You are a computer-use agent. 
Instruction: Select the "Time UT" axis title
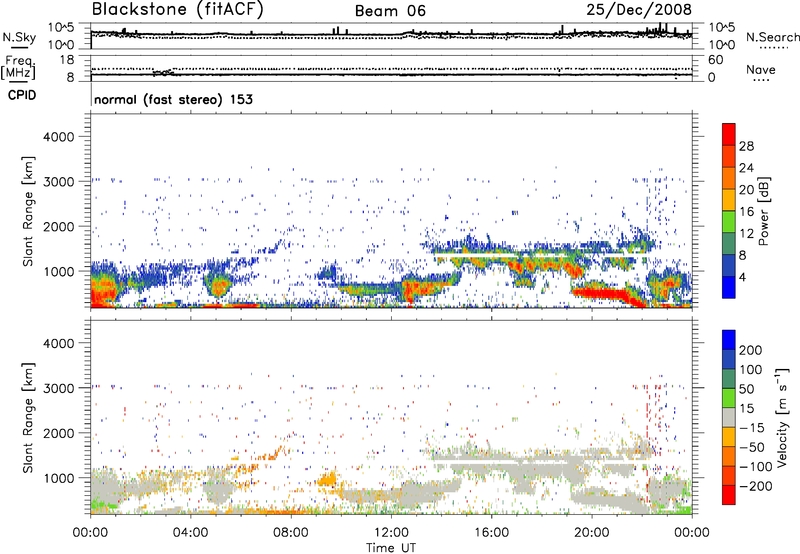pyautogui.click(x=391, y=548)
